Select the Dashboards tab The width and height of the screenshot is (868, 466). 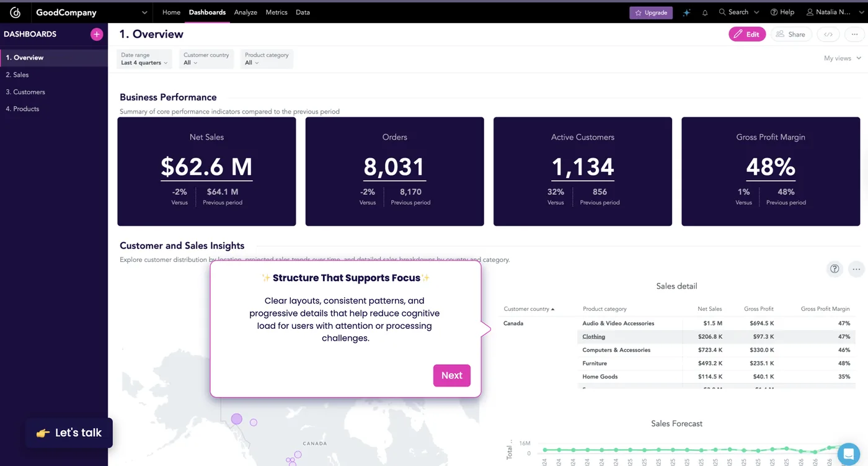coord(207,12)
